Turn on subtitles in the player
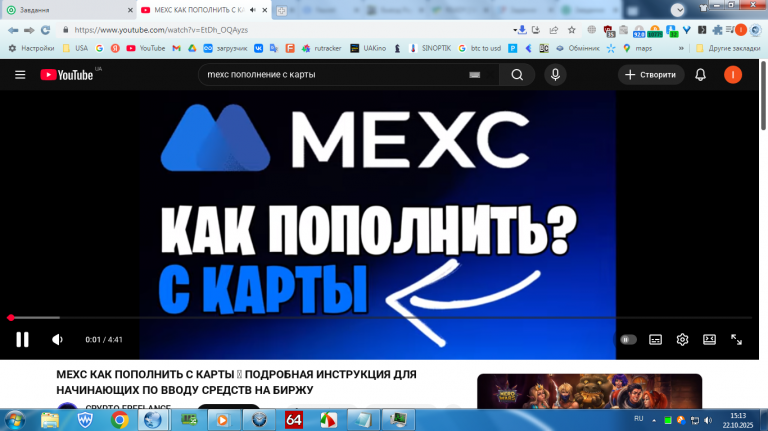 point(655,339)
